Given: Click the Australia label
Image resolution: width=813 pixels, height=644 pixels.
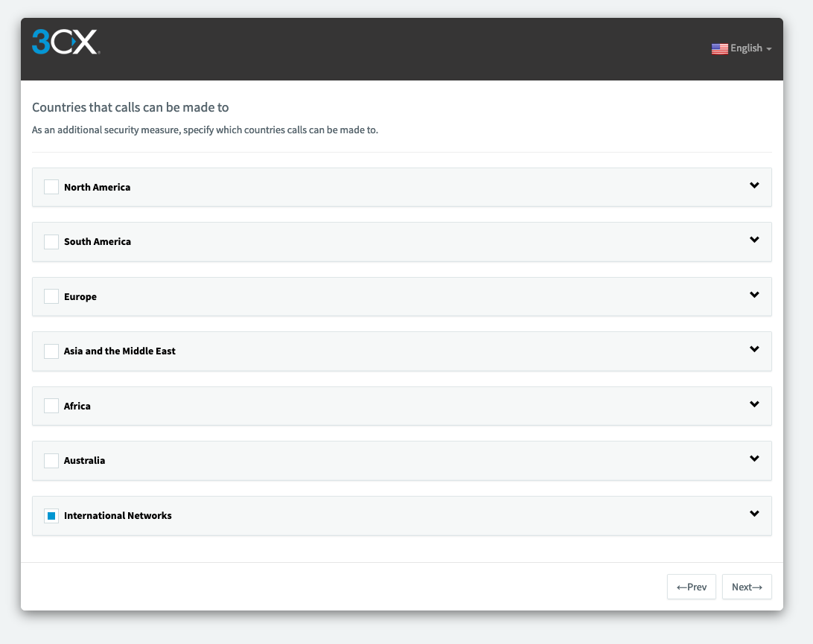Looking at the screenshot, I should 85,460.
